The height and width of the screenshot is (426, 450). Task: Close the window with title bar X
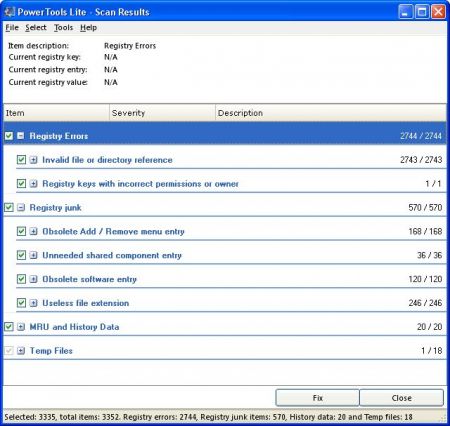[x=438, y=12]
